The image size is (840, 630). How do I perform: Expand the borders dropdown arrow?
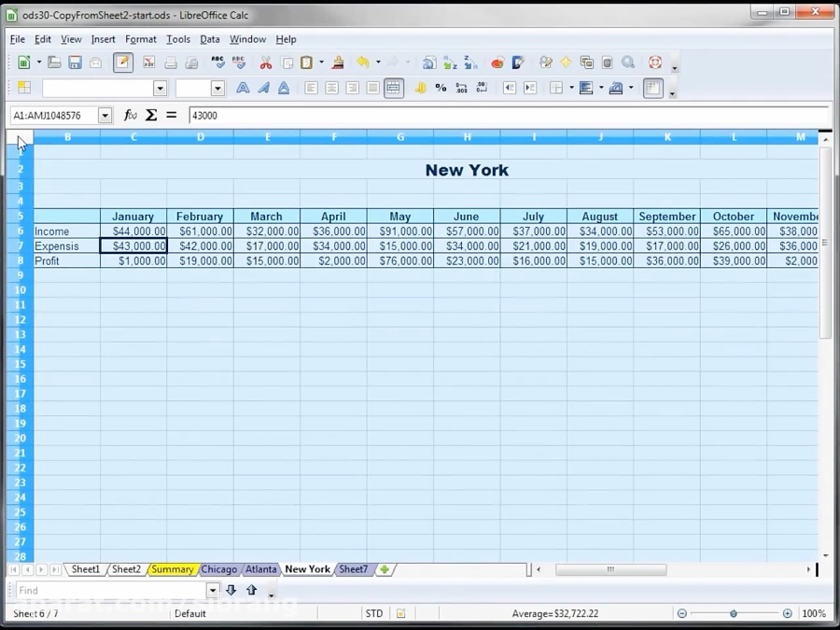tap(571, 87)
